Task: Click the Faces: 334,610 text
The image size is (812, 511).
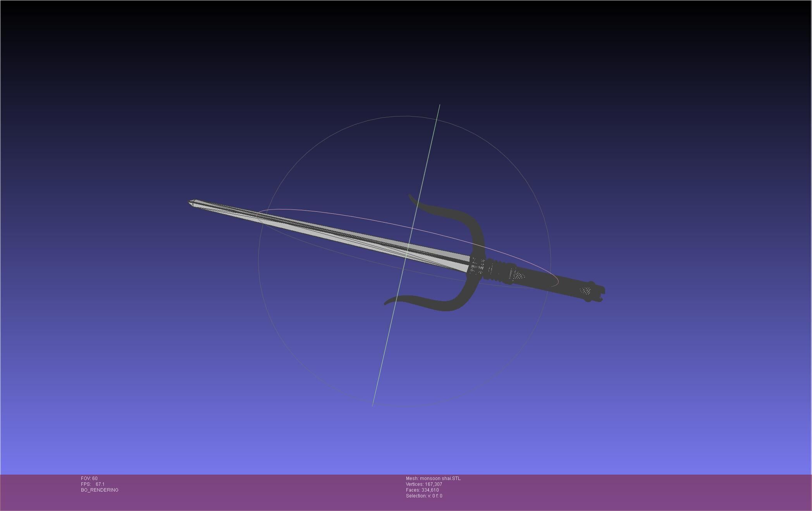Action: coord(422,490)
